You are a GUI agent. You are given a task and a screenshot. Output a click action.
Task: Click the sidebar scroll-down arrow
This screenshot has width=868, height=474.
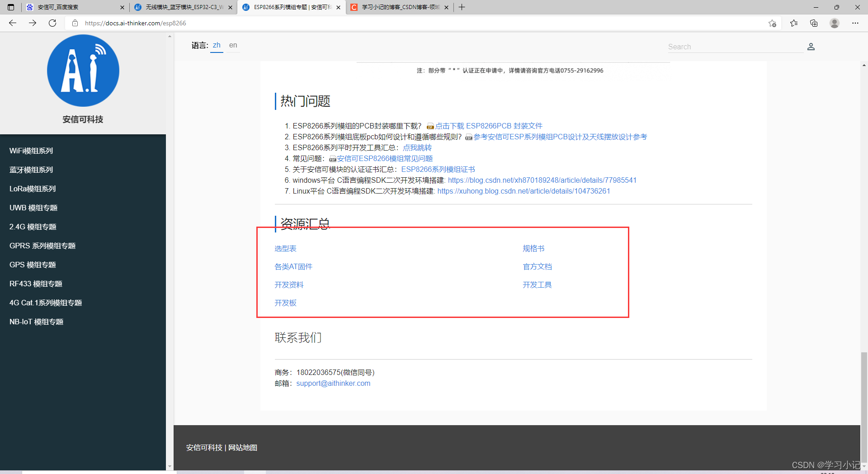[x=170, y=466]
